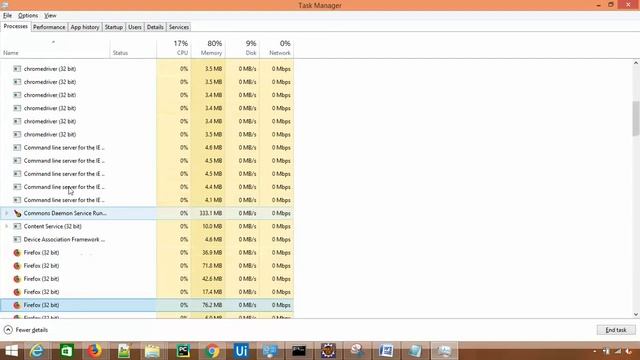Image resolution: width=640 pixels, height=360 pixels.
Task: Click Firefox icon of the 36.9 MB process
Action: 17,253
